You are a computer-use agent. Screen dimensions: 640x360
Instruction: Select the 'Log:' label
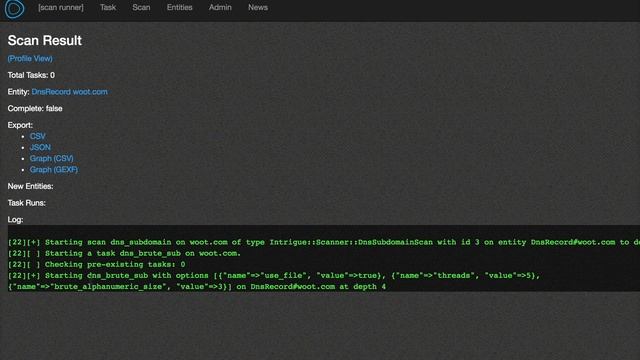coord(15,220)
